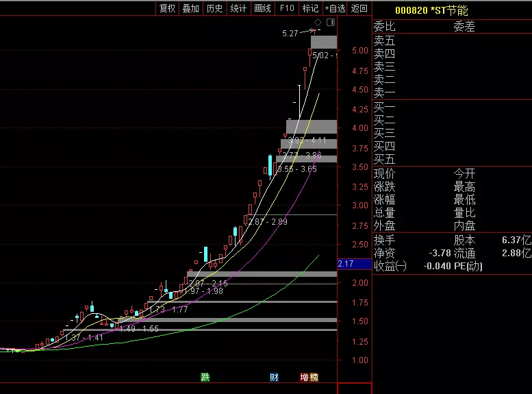The image size is (532, 394).
Task: Click the 2.87 - 2.89 gap label
Action: point(268,222)
